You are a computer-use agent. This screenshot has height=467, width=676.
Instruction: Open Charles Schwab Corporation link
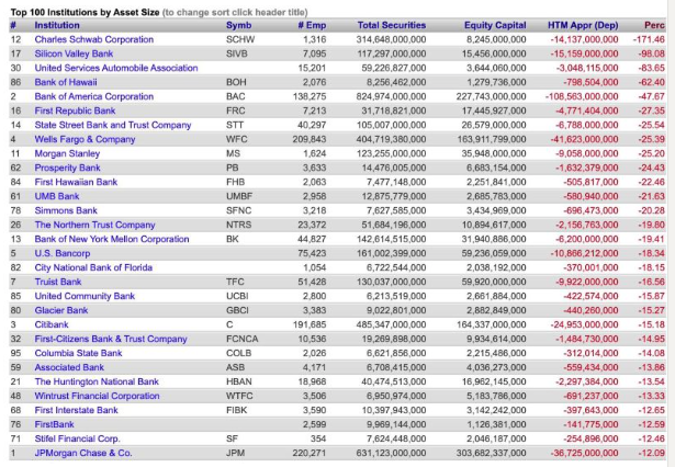coord(94,40)
